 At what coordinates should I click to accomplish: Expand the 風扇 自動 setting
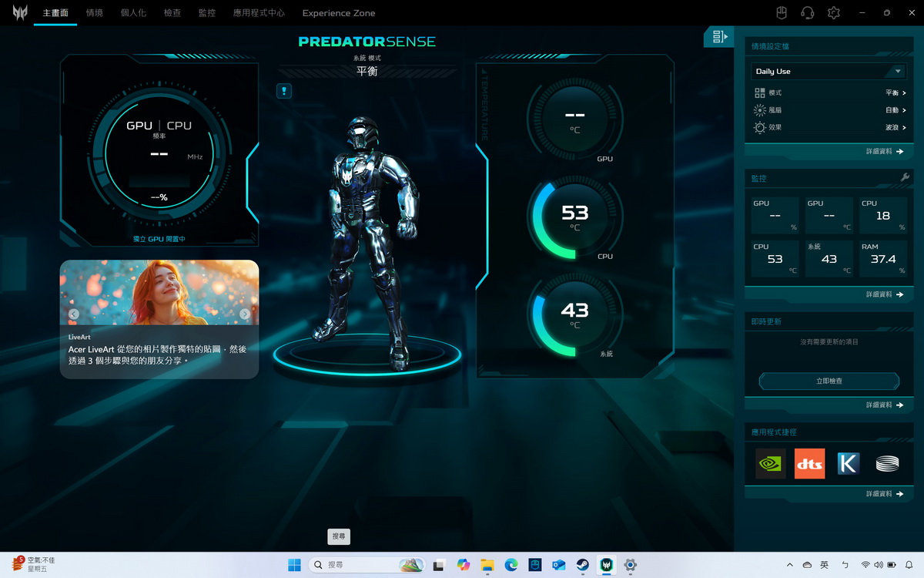[x=895, y=110]
